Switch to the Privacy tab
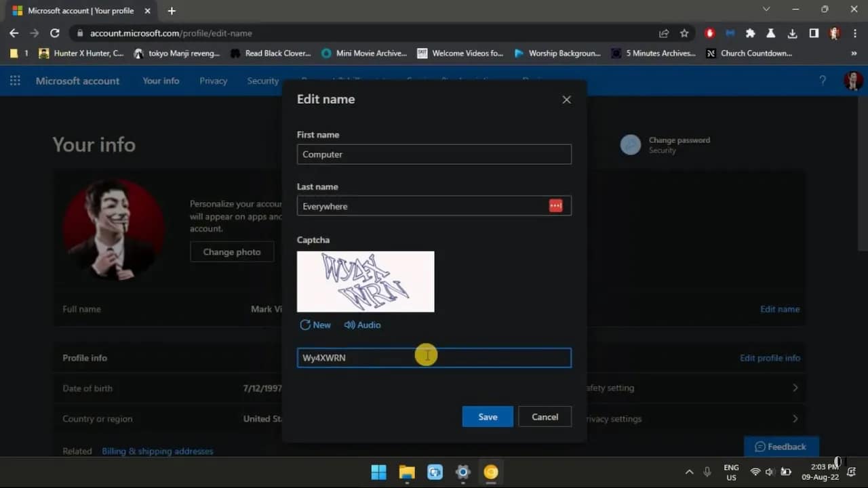Screen dimensions: 868x488 (213, 81)
